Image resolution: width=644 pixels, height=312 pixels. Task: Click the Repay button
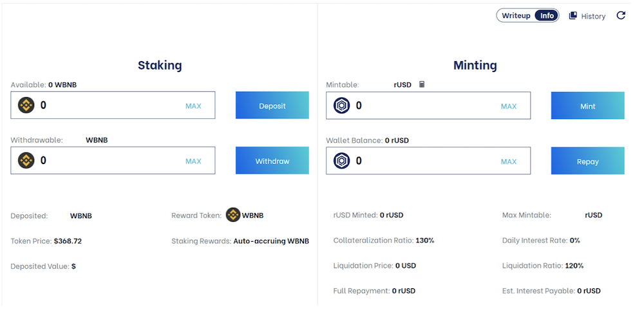point(588,161)
